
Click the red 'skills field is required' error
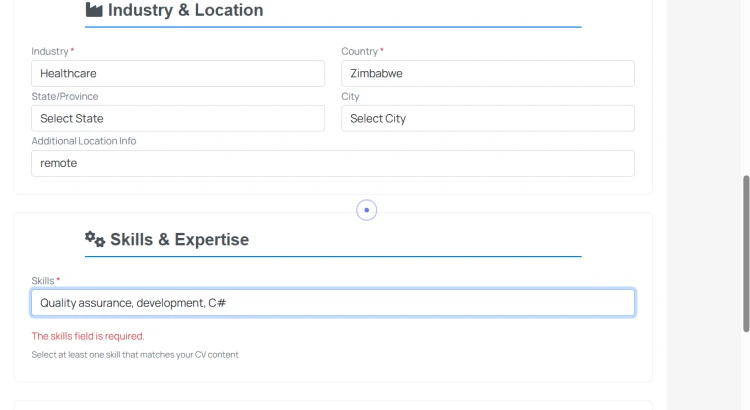pyautogui.click(x=88, y=336)
